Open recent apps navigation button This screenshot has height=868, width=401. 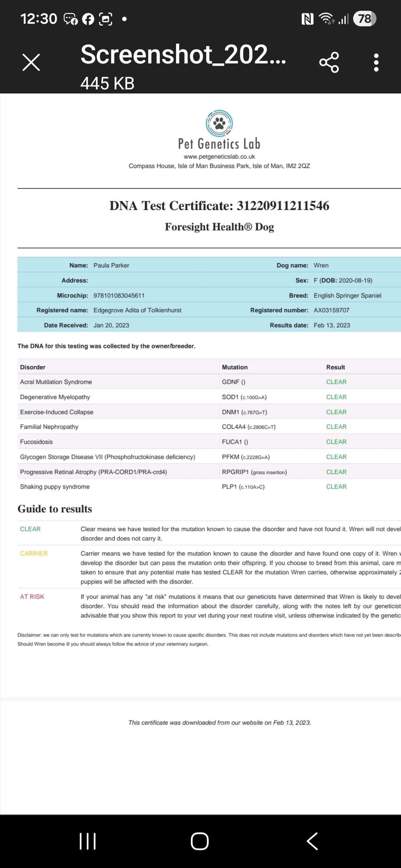coord(88,841)
